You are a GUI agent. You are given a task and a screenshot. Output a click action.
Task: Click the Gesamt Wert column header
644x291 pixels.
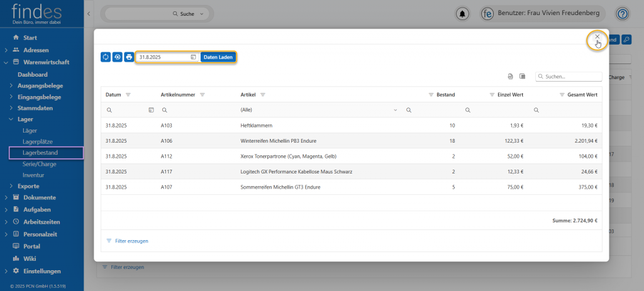pyautogui.click(x=582, y=95)
